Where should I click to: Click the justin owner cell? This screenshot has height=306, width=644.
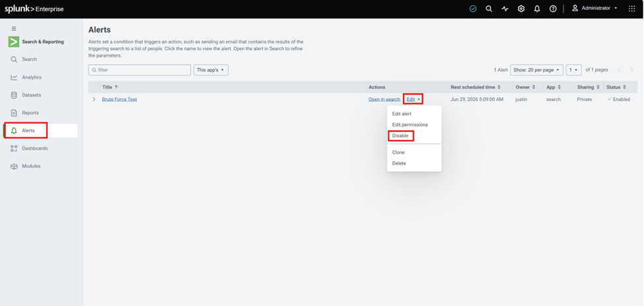(x=522, y=99)
